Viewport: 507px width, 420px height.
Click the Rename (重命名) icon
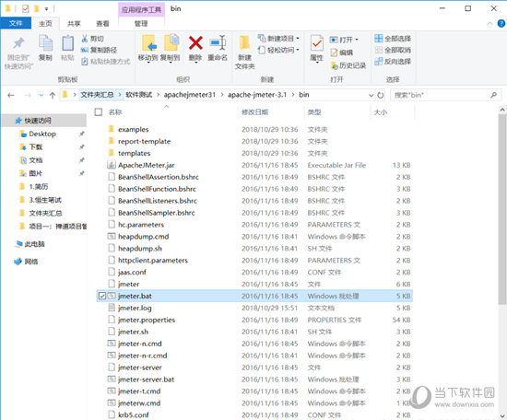point(218,43)
